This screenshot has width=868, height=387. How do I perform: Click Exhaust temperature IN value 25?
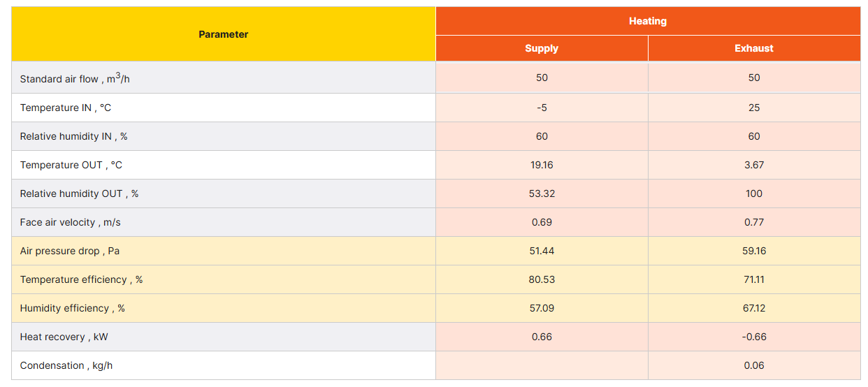(x=754, y=108)
